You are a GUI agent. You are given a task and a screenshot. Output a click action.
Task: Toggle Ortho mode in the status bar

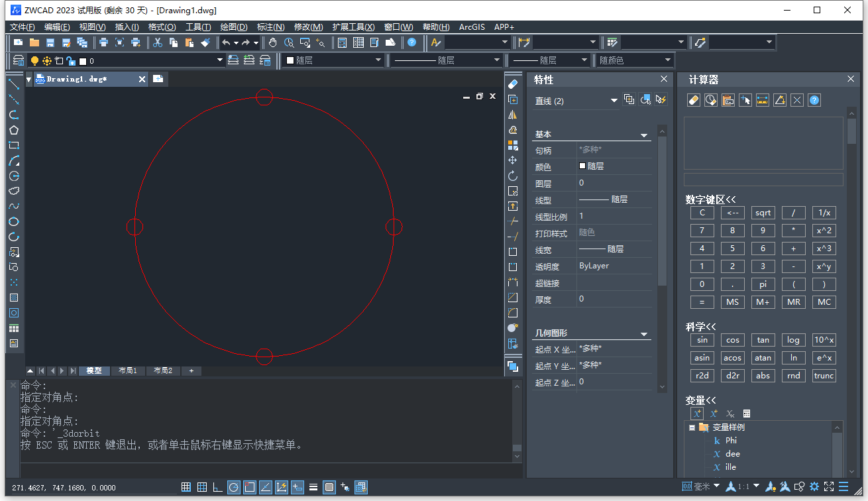point(217,487)
